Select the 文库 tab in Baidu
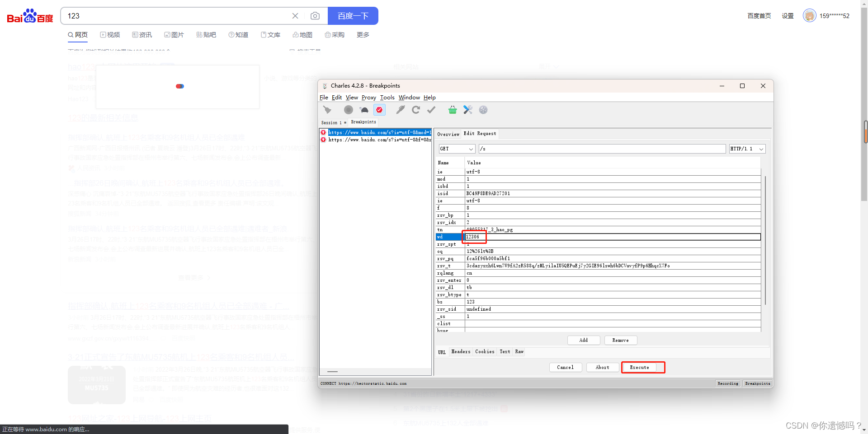Image resolution: width=868 pixels, height=434 pixels. click(x=270, y=35)
